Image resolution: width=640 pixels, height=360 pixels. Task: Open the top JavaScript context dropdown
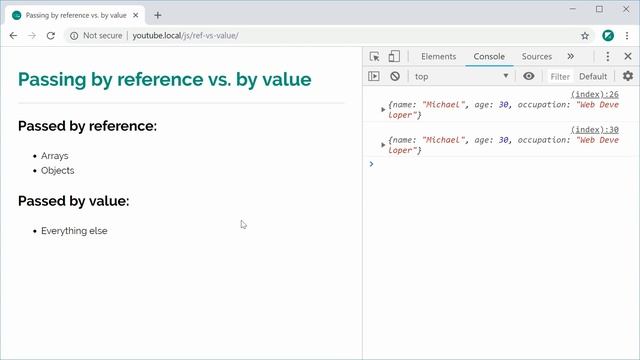[461, 76]
